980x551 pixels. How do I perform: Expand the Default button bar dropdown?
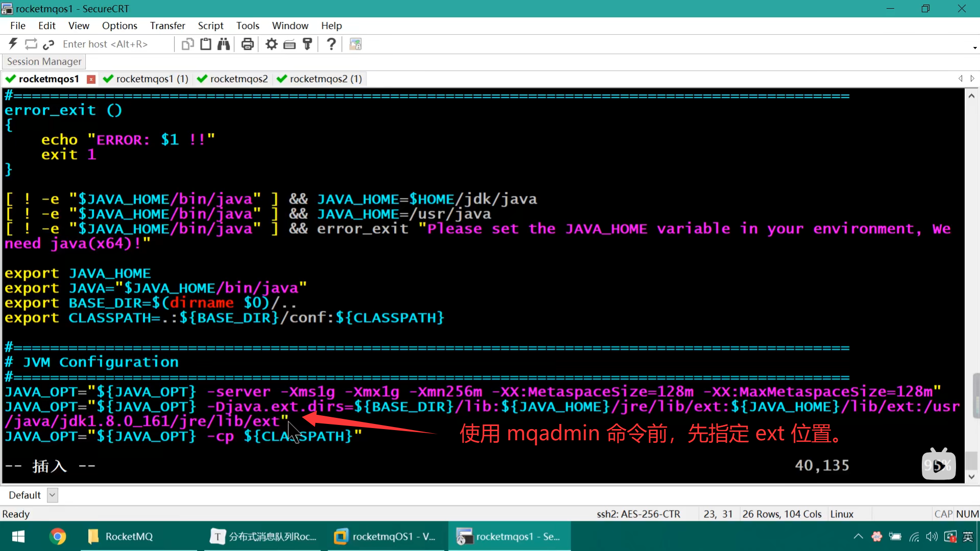(52, 495)
